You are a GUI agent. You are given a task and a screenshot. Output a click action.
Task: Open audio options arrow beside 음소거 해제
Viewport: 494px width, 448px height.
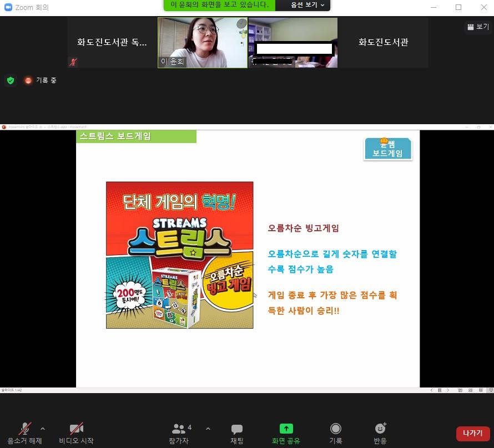point(43,429)
